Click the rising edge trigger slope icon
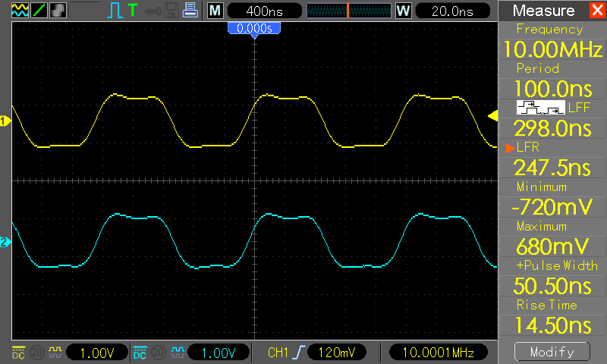The image size is (607, 364). [x=299, y=353]
